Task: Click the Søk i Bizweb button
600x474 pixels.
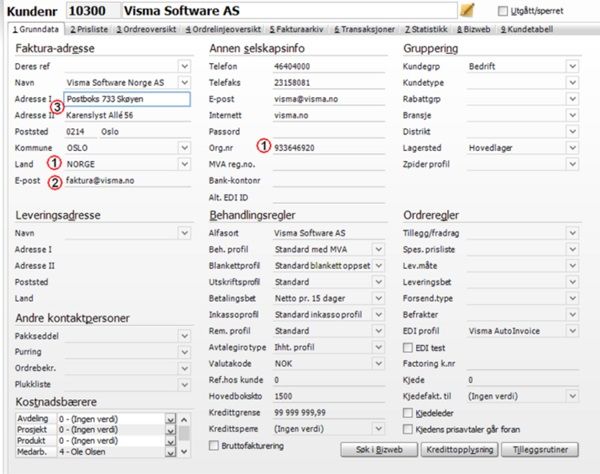Action: (x=379, y=450)
